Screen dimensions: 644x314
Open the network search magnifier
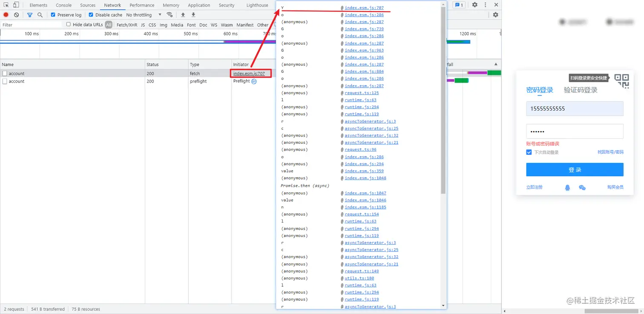coord(40,15)
